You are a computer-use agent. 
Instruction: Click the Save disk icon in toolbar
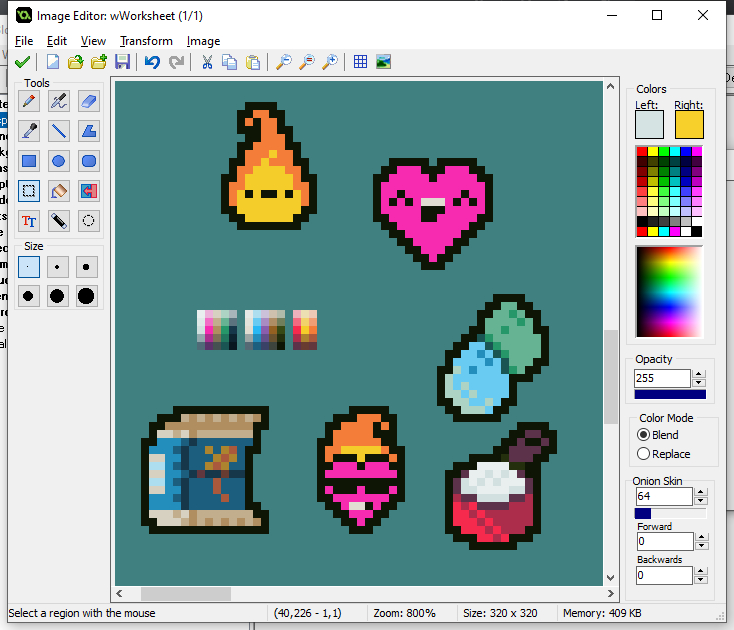123,62
